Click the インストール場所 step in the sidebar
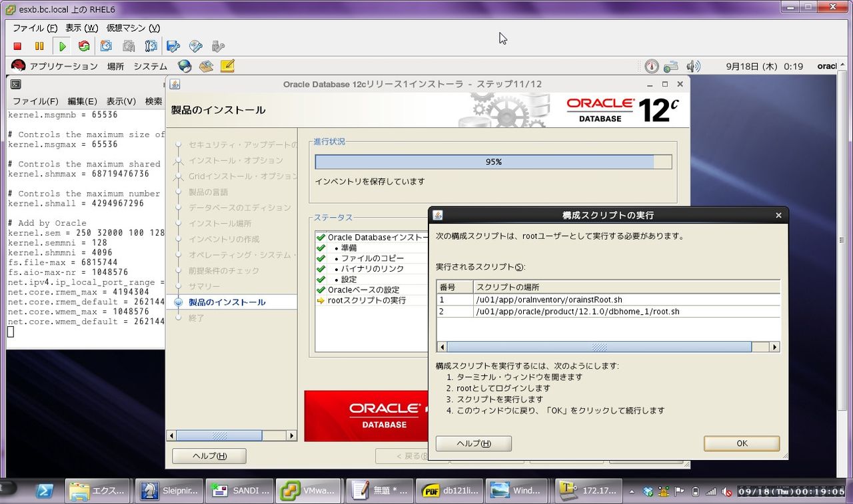 (x=220, y=224)
